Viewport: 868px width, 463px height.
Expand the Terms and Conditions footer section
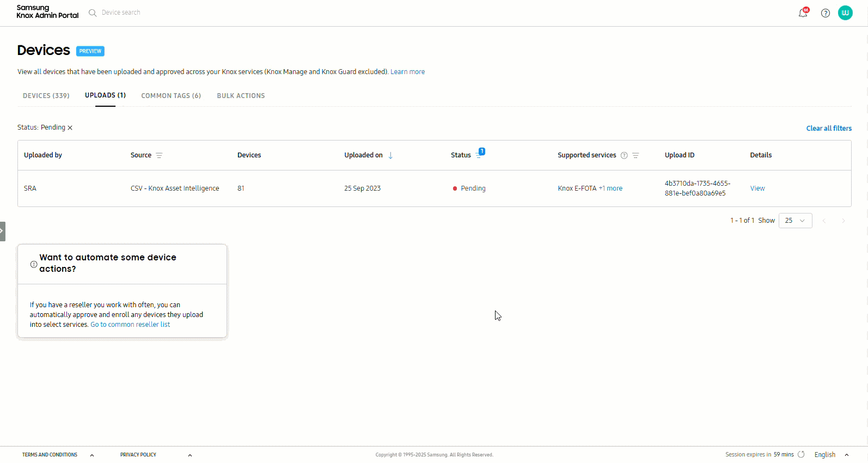coord(92,455)
